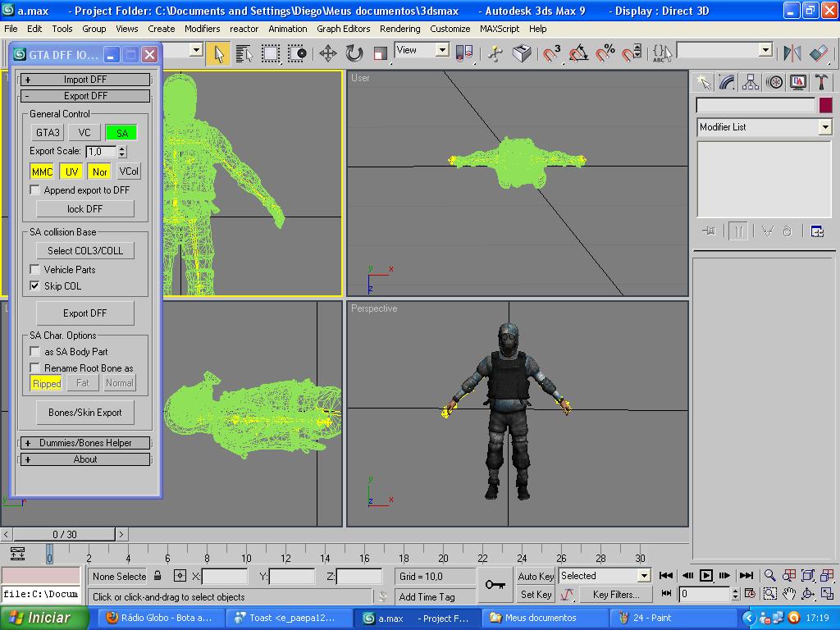Image resolution: width=840 pixels, height=630 pixels.
Task: Activate the Rotate tool
Action: [354, 54]
